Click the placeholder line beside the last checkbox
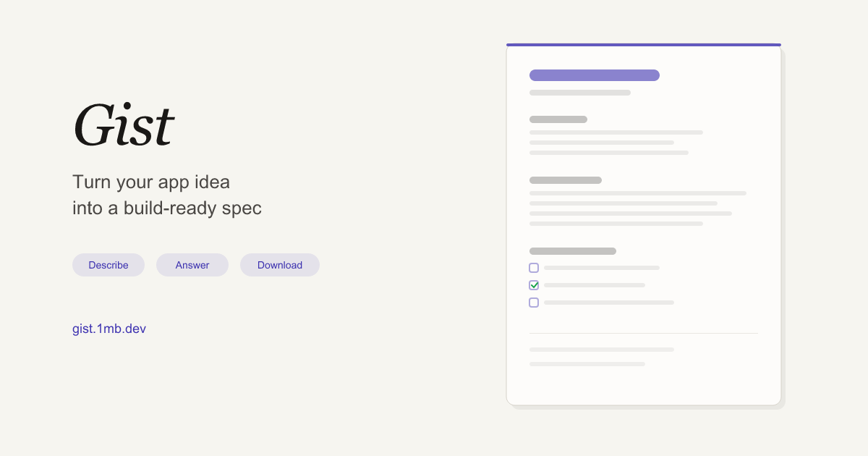Screen dimensions: 868x456 pyautogui.click(x=608, y=303)
